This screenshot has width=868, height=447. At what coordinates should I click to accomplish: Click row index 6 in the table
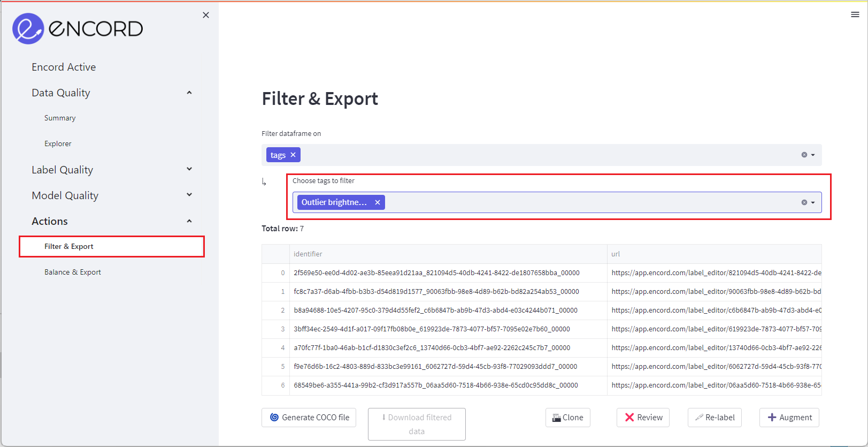point(276,385)
